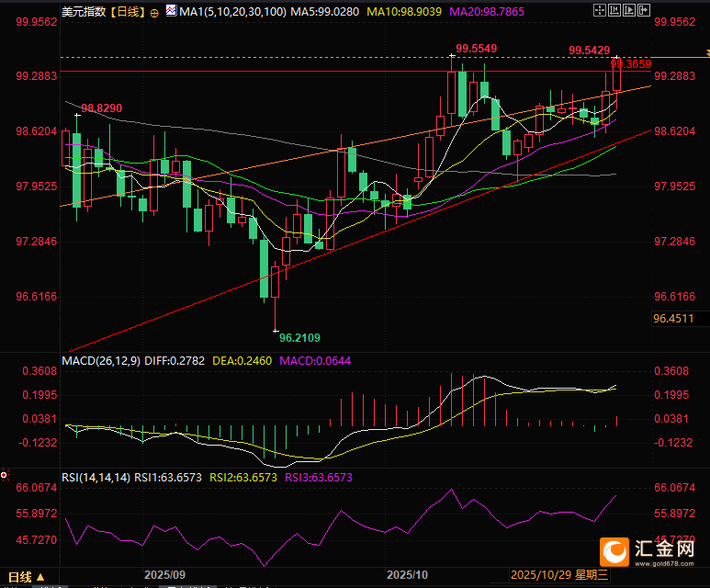Click the crosshair cursor icon

[x=600, y=10]
